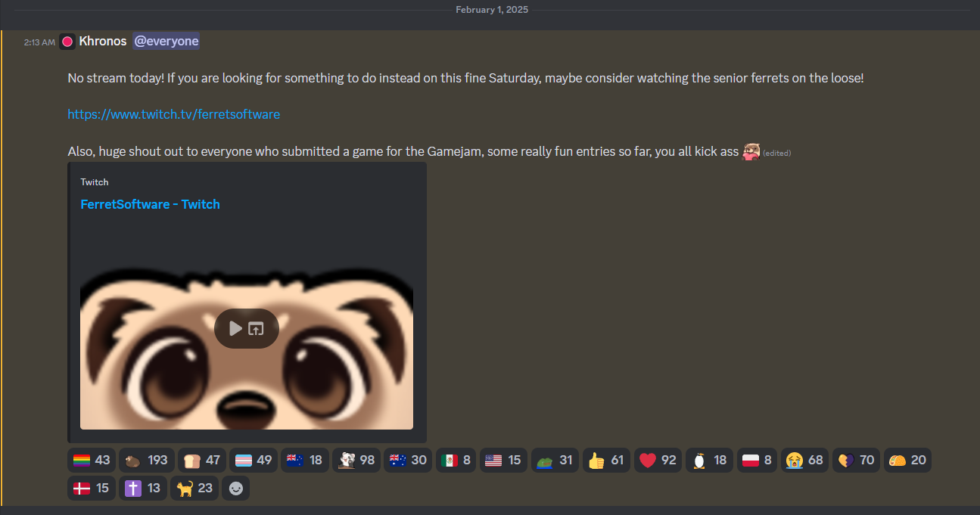Image resolution: width=980 pixels, height=515 pixels.
Task: Open the FerretSoftware - Twitch embed title
Action: click(x=150, y=204)
